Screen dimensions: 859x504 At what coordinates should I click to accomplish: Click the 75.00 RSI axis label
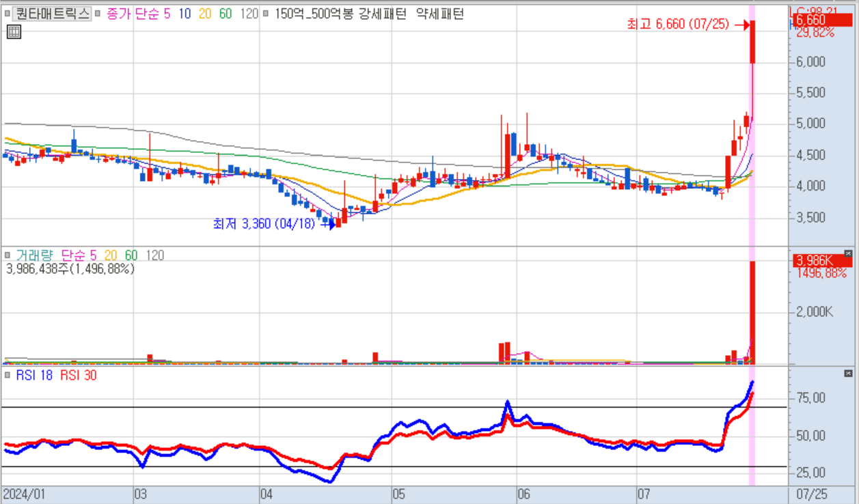pyautogui.click(x=810, y=397)
